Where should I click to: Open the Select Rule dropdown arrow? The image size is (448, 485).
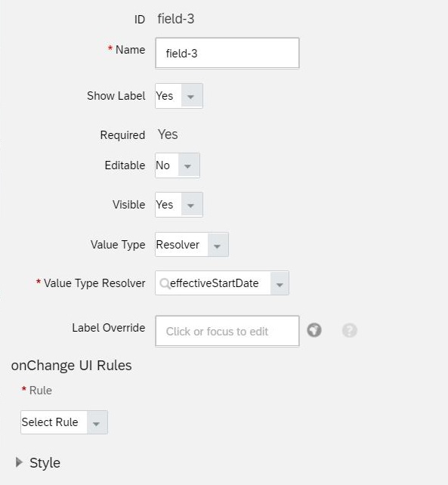(97, 422)
